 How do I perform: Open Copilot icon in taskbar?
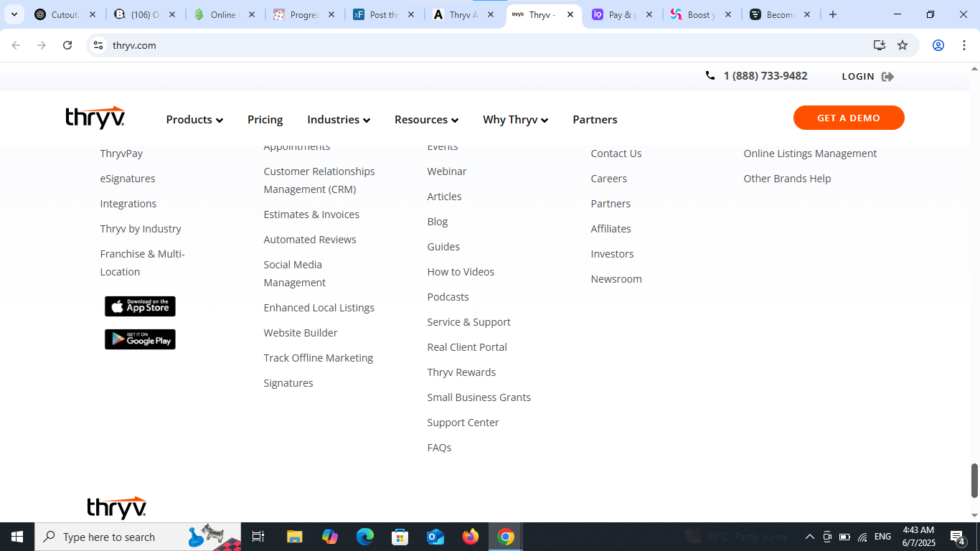[330, 537]
